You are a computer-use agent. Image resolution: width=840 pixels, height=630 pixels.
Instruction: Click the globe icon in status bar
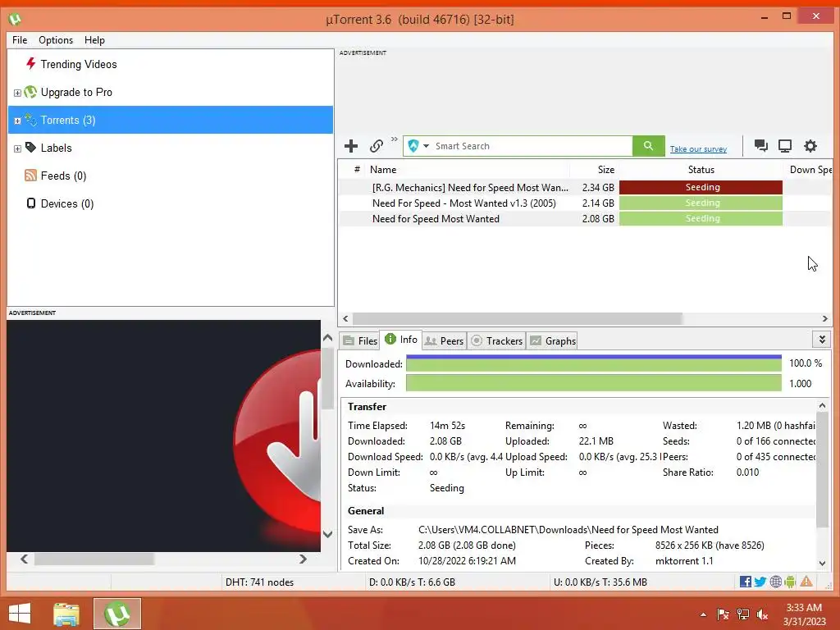[776, 582]
